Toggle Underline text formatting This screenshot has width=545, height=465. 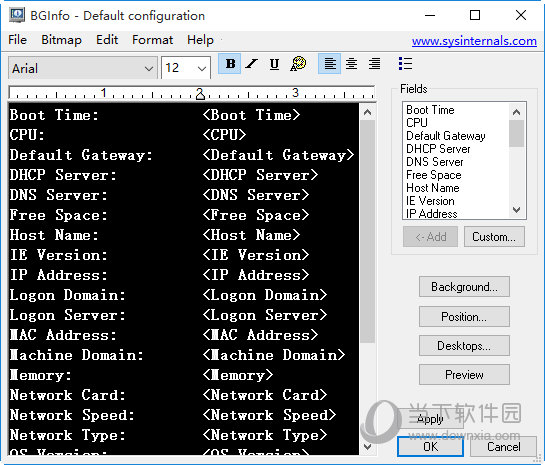coord(274,64)
